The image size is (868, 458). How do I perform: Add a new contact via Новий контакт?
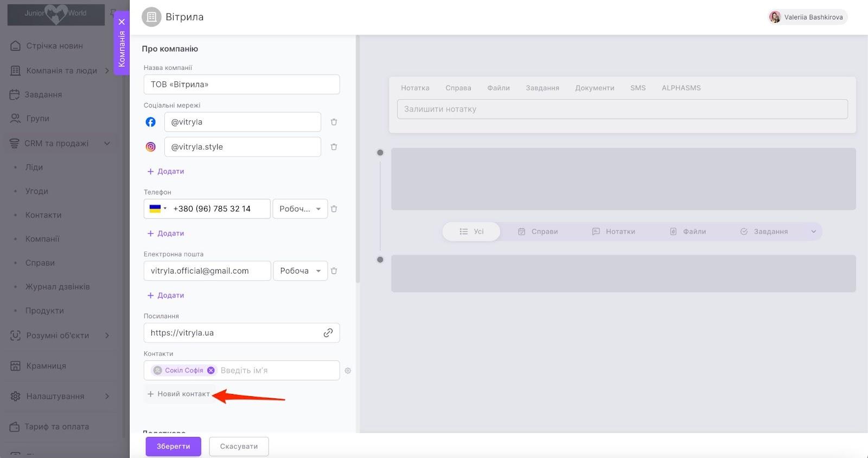(x=179, y=394)
